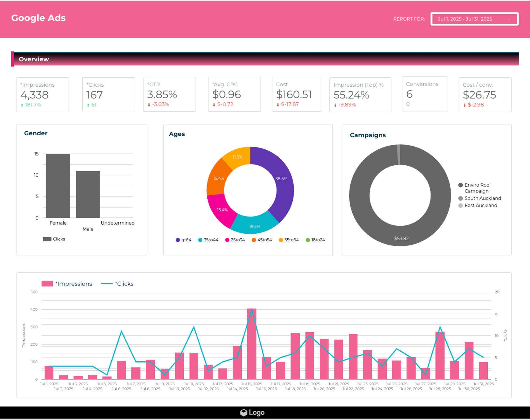Click the *Avg. CPC $0.96 value
530x420 pixels.
pos(227,94)
